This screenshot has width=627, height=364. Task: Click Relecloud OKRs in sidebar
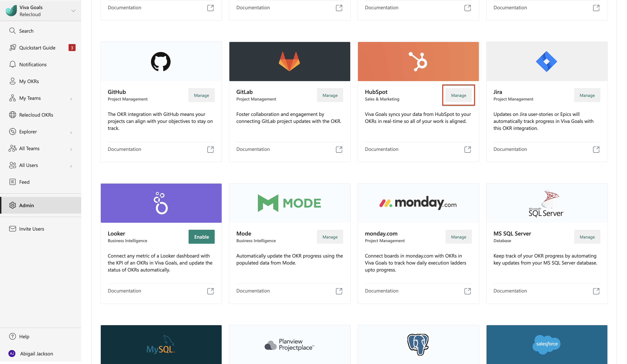pyautogui.click(x=36, y=114)
